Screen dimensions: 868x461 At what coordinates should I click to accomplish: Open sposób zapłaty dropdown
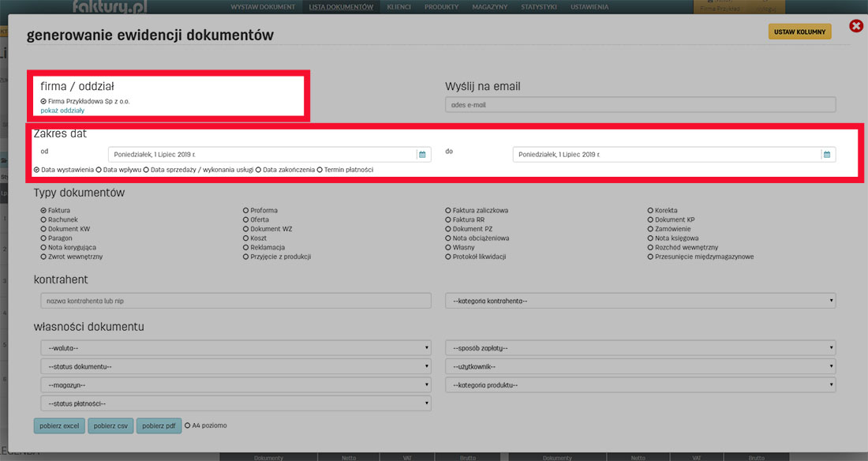640,347
